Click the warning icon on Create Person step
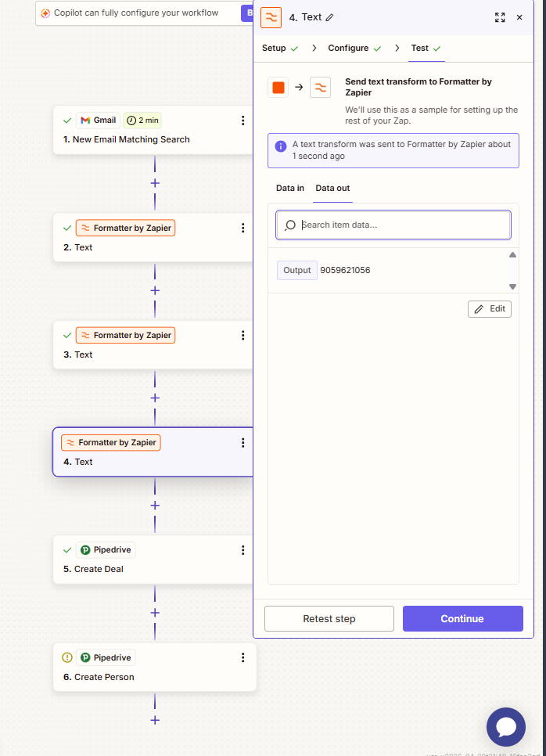The width and height of the screenshot is (546, 756). coord(67,657)
